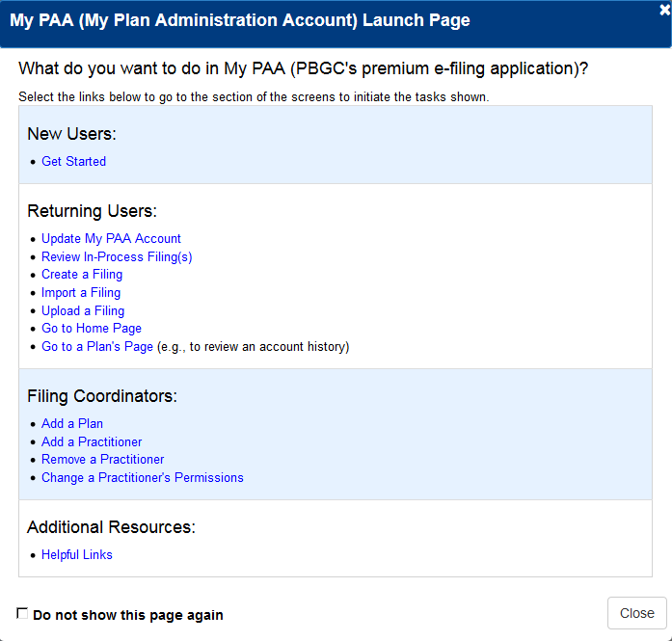Click the Add a Plan link
The image size is (672, 641).
coord(72,424)
